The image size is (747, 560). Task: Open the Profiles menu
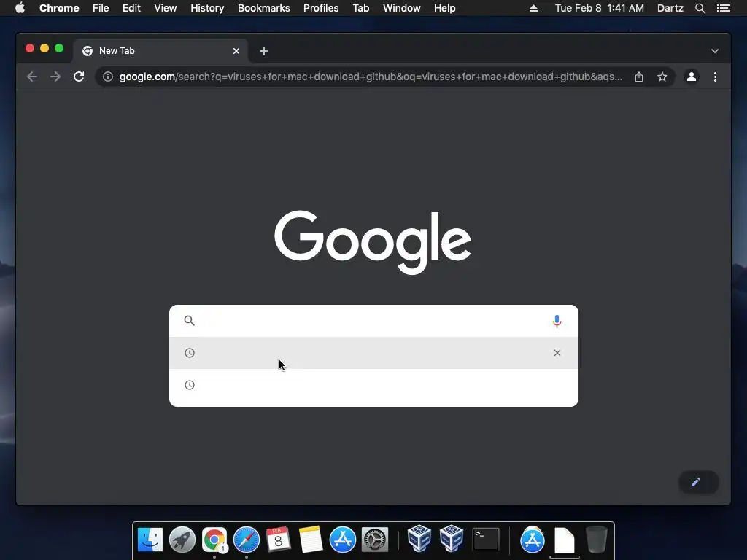click(321, 8)
